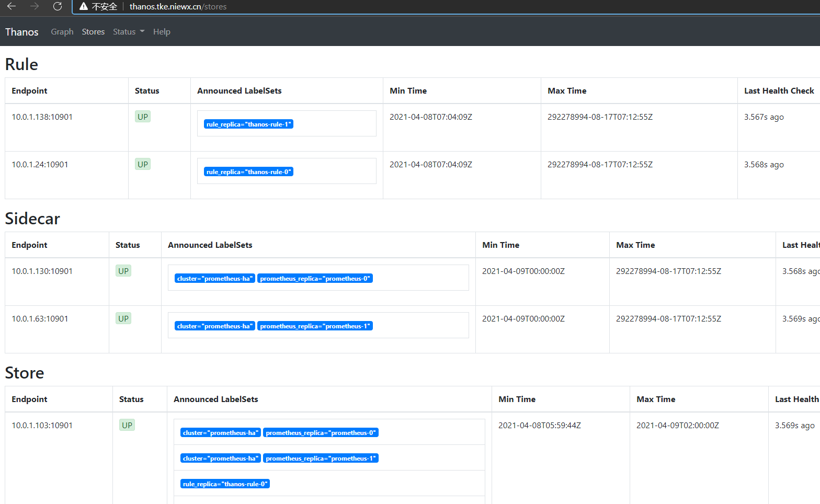Select cluster="prometheus-ha" label for 10.0.1.63
This screenshot has width=820, height=504.
pyautogui.click(x=215, y=326)
